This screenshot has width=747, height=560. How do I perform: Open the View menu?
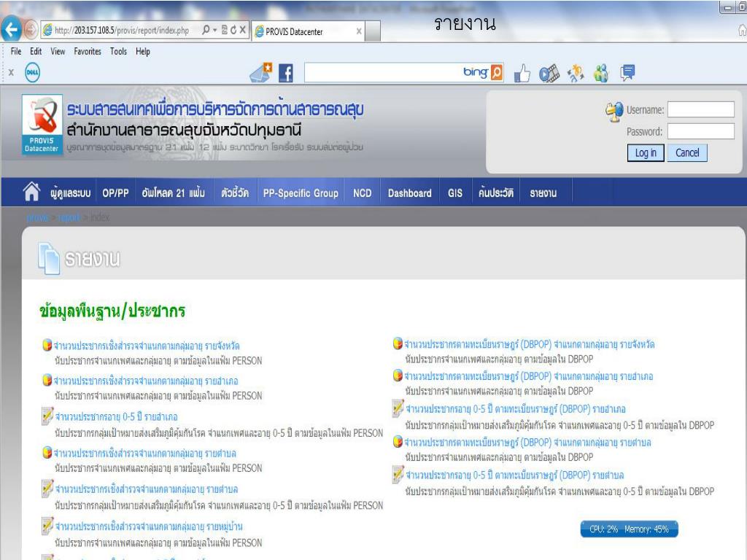click(x=58, y=52)
